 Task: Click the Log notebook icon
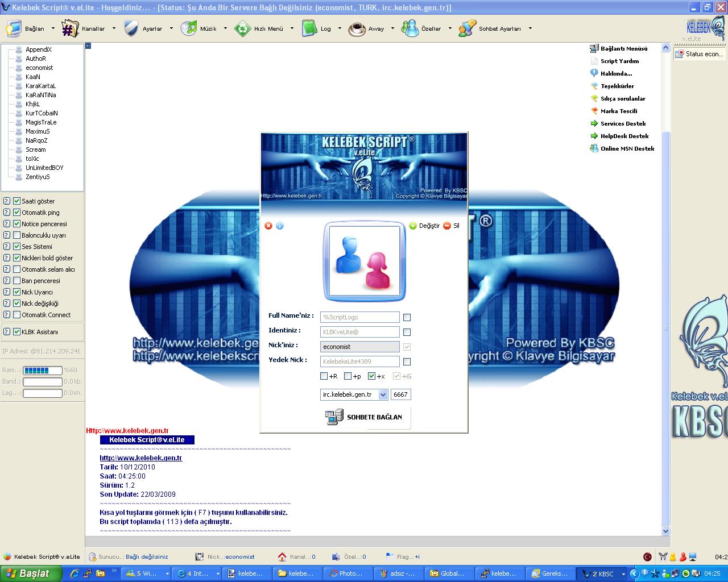pyautogui.click(x=309, y=28)
